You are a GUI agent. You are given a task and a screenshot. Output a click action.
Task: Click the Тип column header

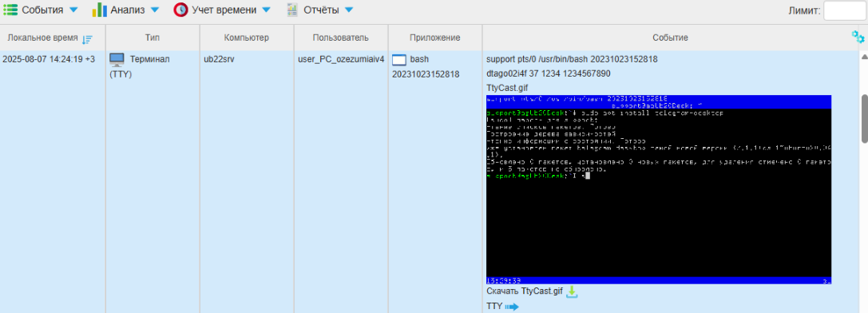pos(153,38)
